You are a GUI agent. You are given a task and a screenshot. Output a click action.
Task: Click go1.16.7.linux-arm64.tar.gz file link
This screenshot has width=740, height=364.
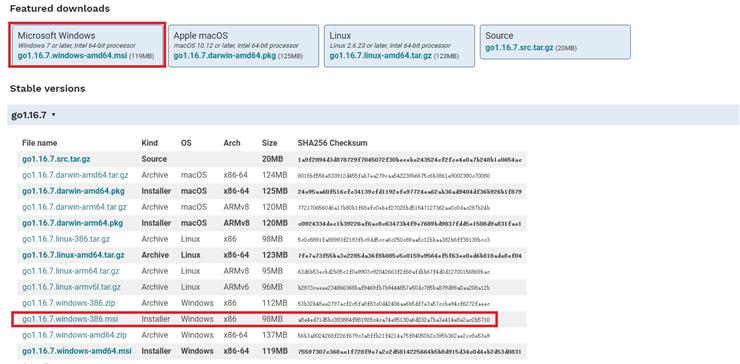71,271
